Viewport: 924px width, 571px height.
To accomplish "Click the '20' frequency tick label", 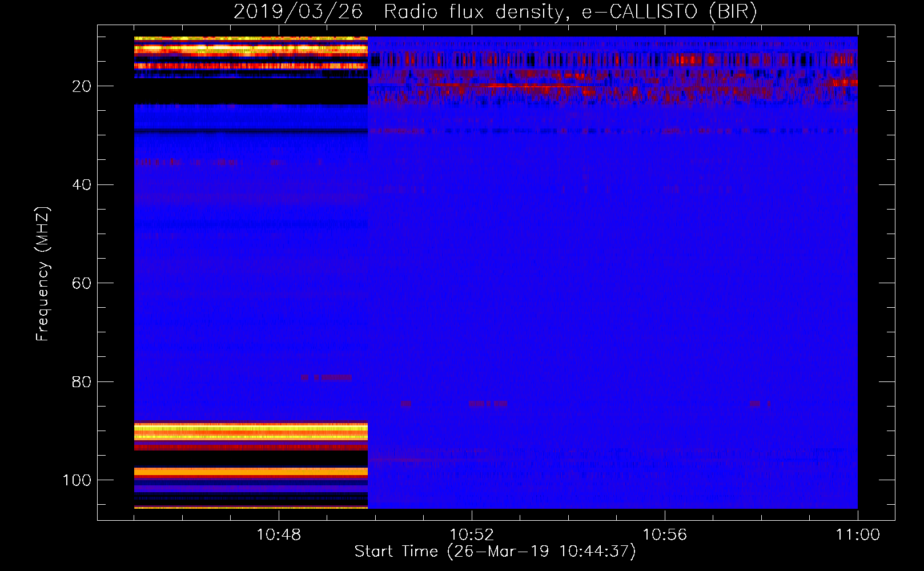I will click(82, 86).
